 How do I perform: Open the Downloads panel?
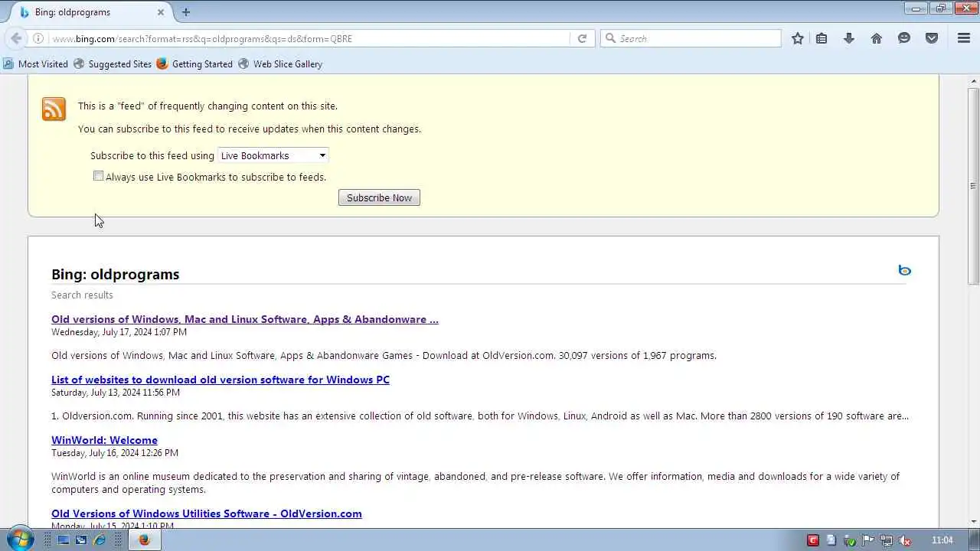click(x=849, y=38)
